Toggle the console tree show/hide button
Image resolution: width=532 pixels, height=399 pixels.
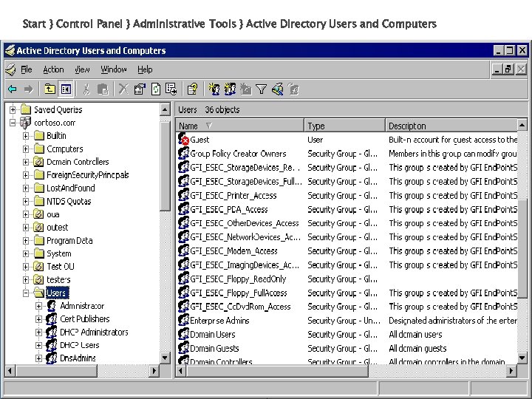coord(65,89)
